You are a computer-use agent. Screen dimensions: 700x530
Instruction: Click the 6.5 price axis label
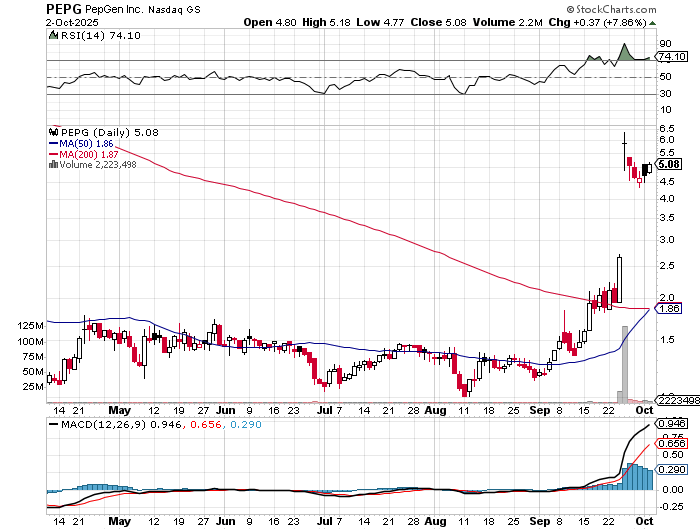(x=667, y=129)
